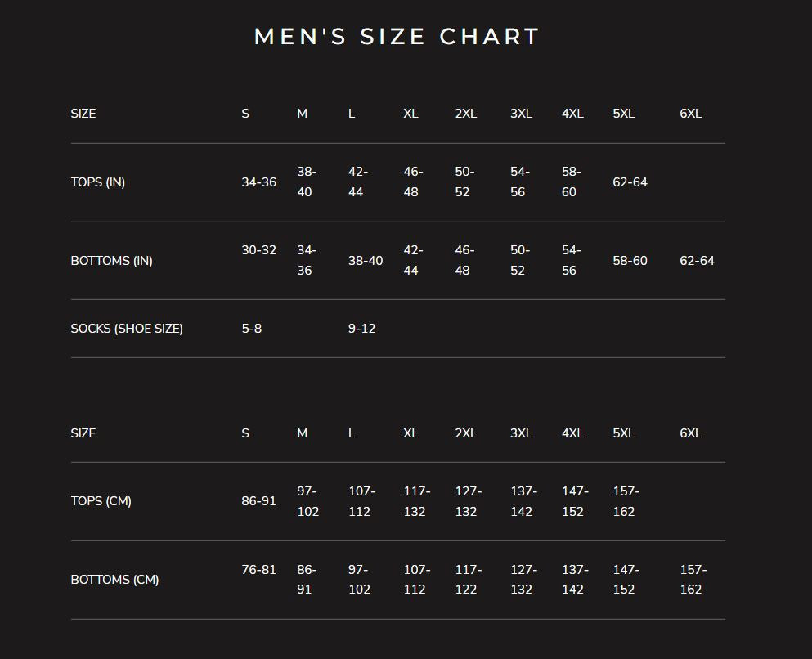Click the 6XL header in the inches table
Screen dimensions: 812x659
[x=690, y=114]
